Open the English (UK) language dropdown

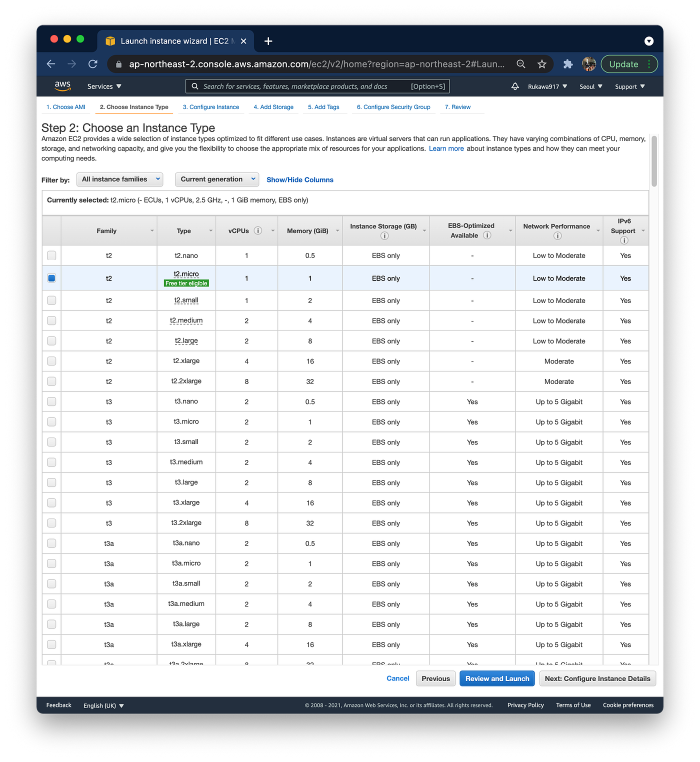[103, 705]
